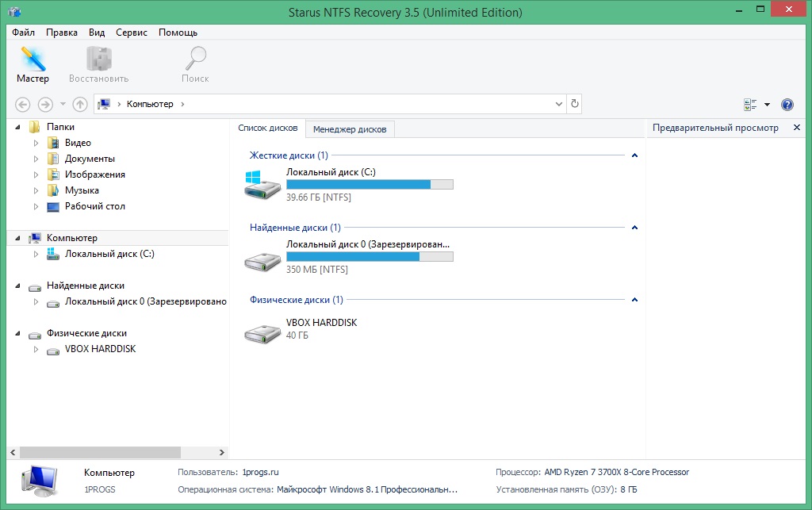
Task: Open view options dropdown arrow
Action: tap(767, 105)
